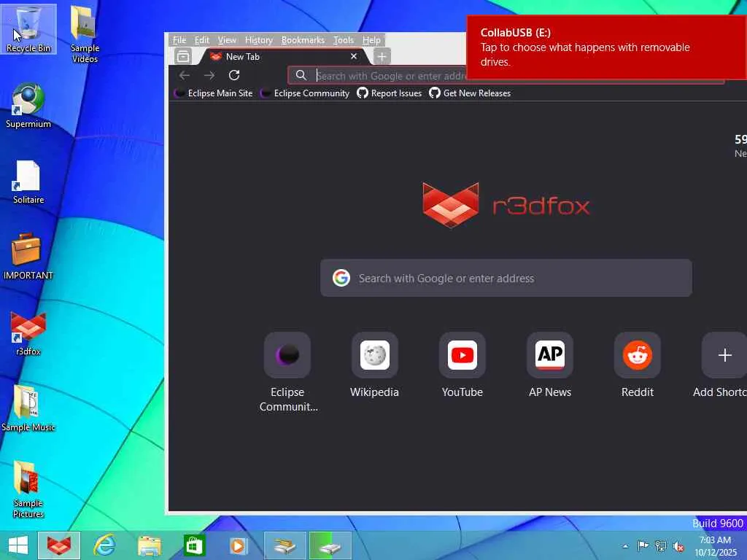Launch the Supermium desktop shortcut
The image size is (747, 560).
click(x=28, y=106)
